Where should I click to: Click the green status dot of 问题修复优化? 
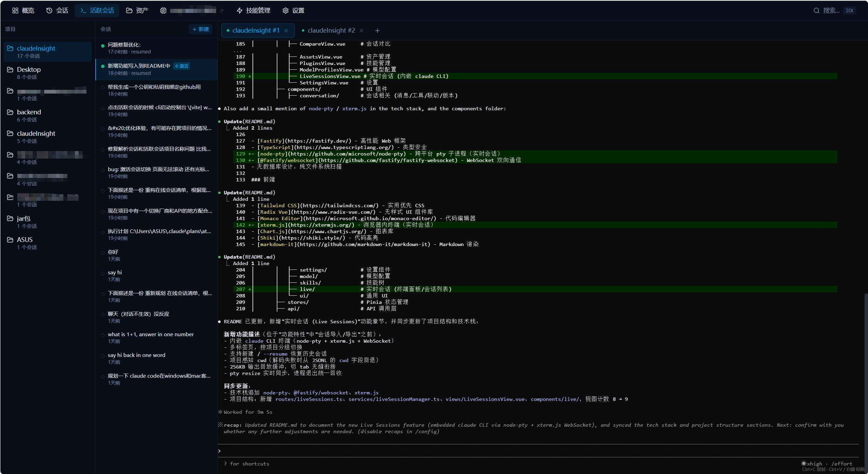tap(103, 45)
